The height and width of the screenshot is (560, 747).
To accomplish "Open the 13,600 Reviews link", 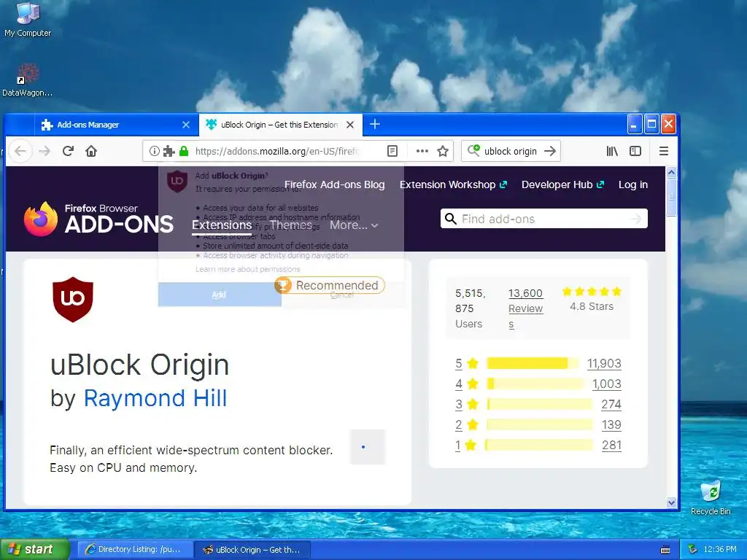I will (x=525, y=308).
